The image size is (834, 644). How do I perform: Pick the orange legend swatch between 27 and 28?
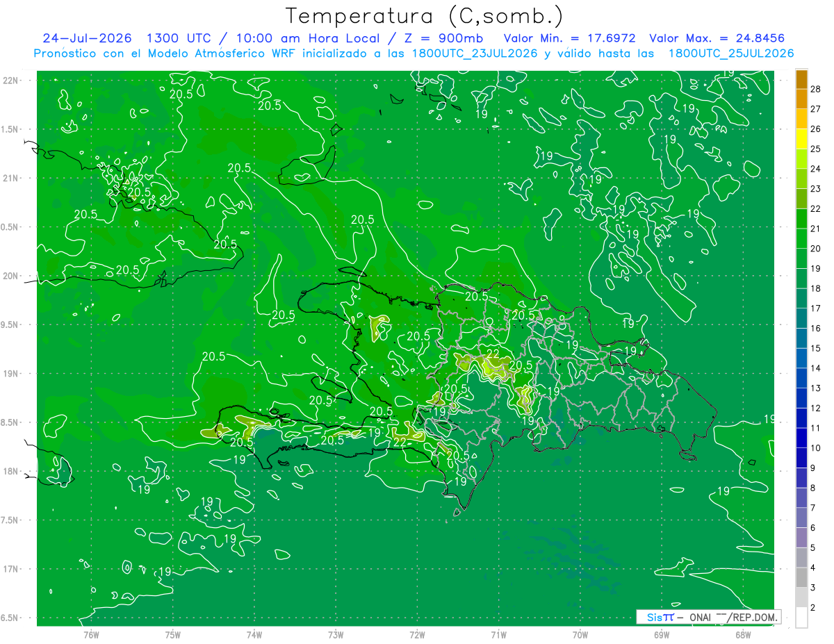(801, 99)
